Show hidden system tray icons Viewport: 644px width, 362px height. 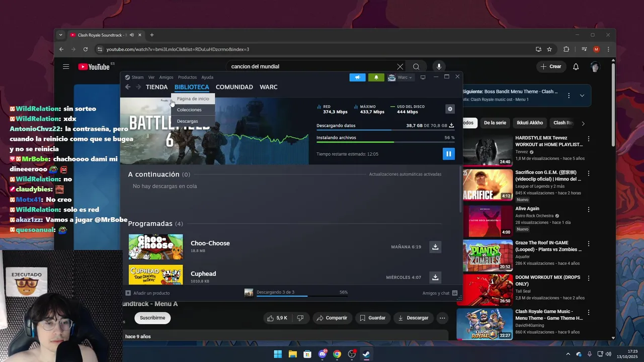[568, 354]
